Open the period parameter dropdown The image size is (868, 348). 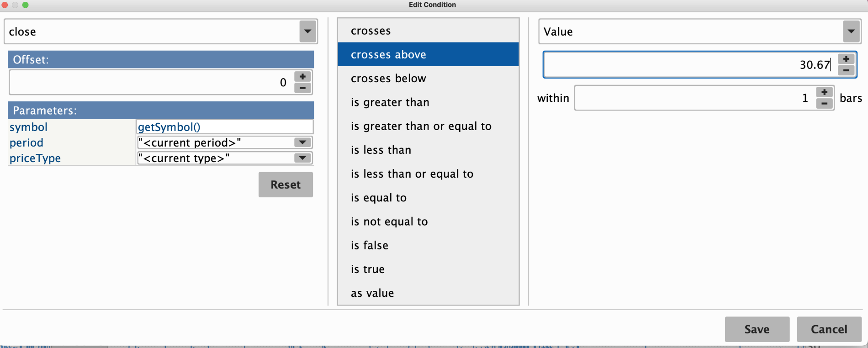(302, 142)
